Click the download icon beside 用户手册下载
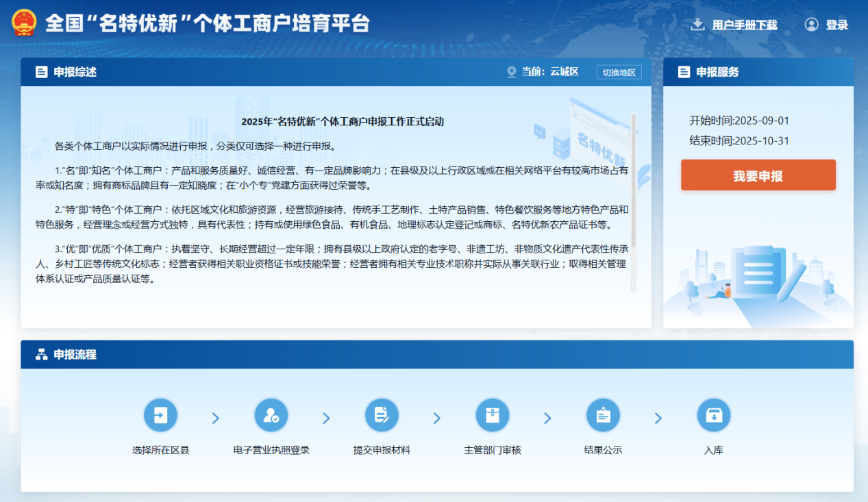Image resolution: width=868 pixels, height=502 pixels. (x=697, y=24)
